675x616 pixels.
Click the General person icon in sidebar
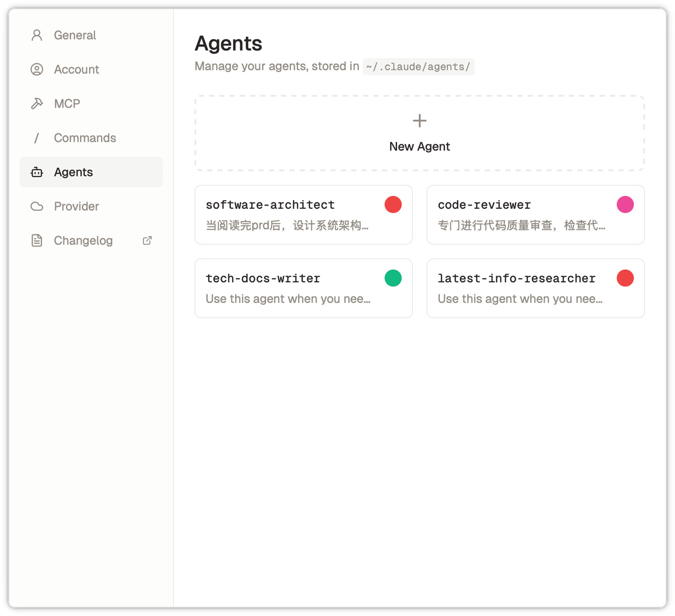tap(37, 35)
